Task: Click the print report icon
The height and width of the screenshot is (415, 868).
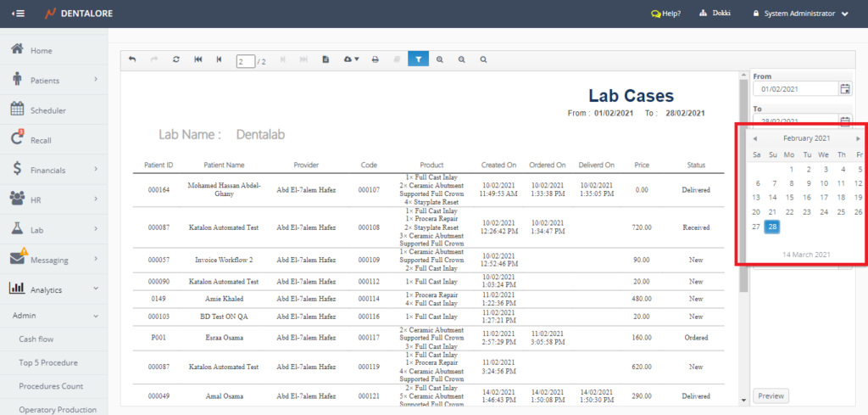Action: point(375,59)
